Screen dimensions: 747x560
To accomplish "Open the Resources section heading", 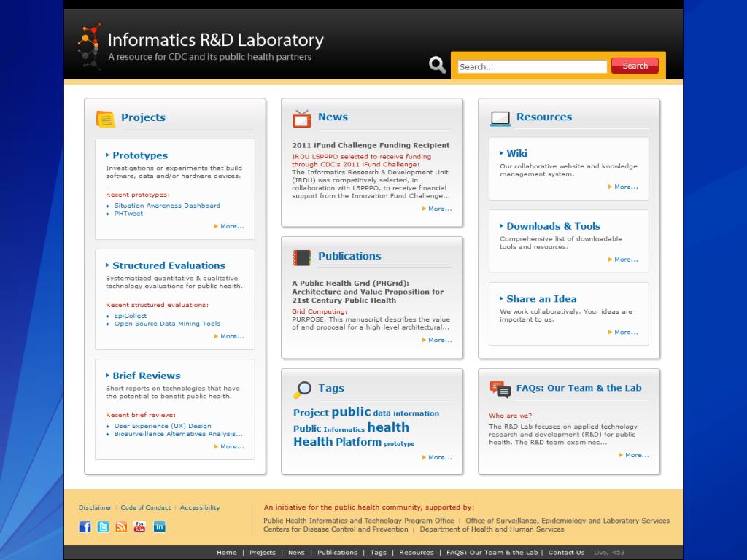I will 544,117.
